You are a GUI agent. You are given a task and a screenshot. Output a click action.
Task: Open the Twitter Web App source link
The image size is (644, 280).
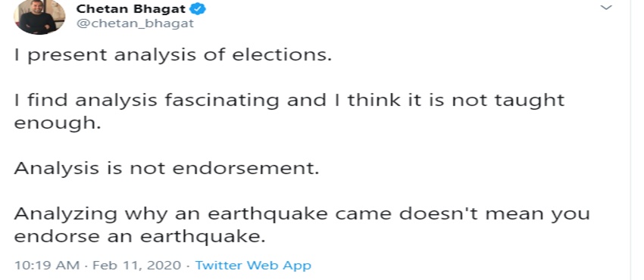point(253,265)
